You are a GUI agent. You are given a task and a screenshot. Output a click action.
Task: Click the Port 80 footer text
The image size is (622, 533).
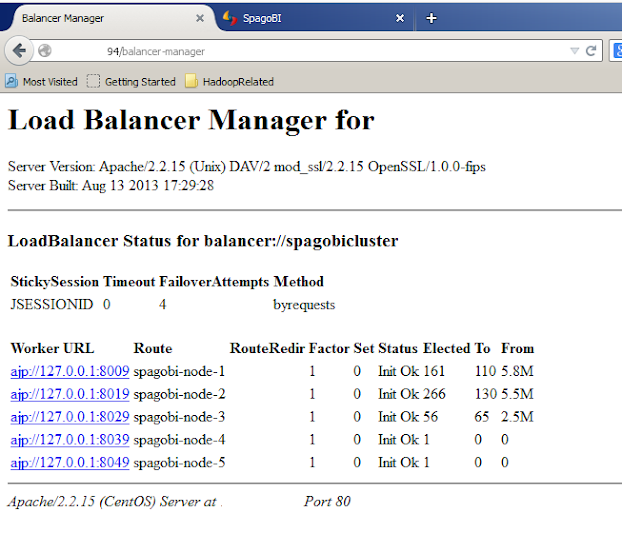click(x=327, y=502)
